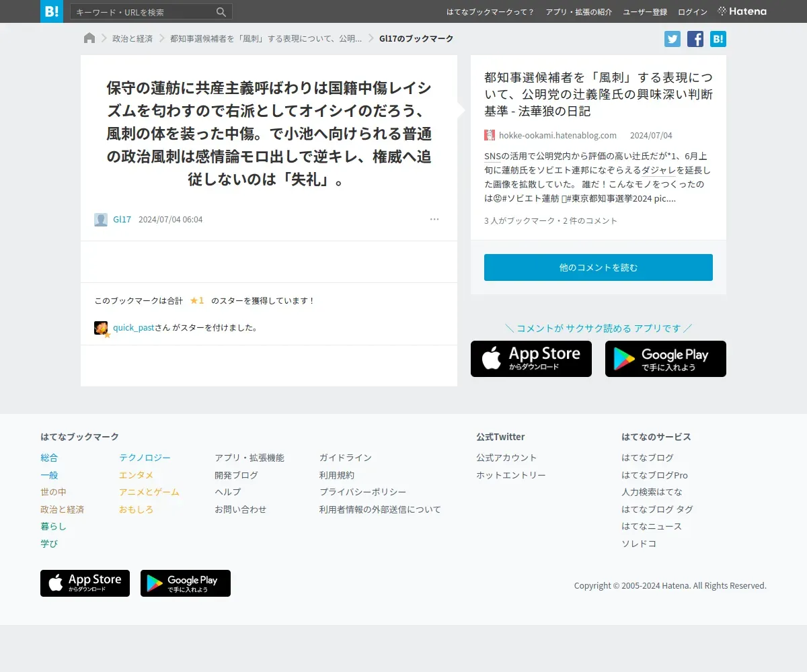
Task: Click the comment timestamp 2024/07/04 06:04
Action: [170, 220]
